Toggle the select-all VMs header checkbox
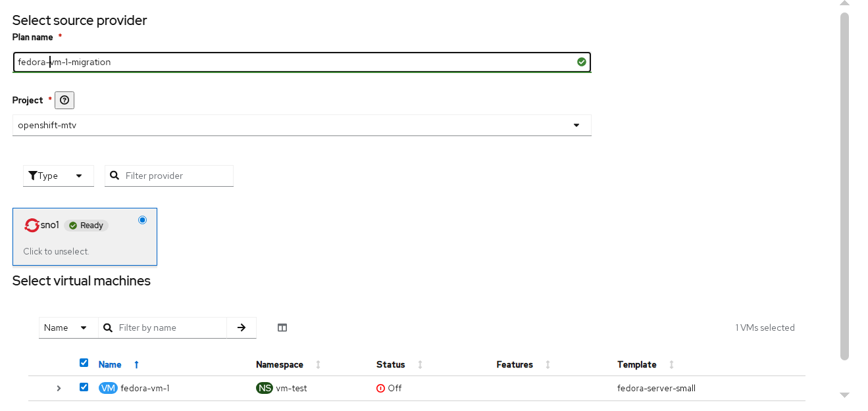Screen dimensions: 868x411 (x=84, y=363)
